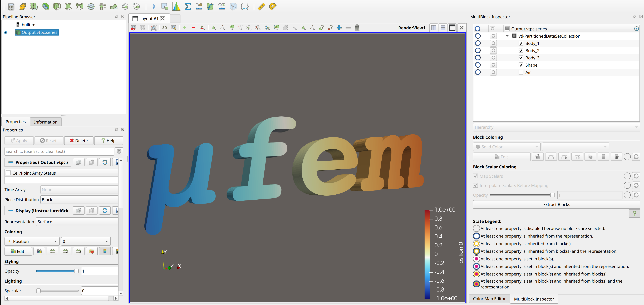Uncheck the Body_2 block
The image size is (644, 305).
521,51
